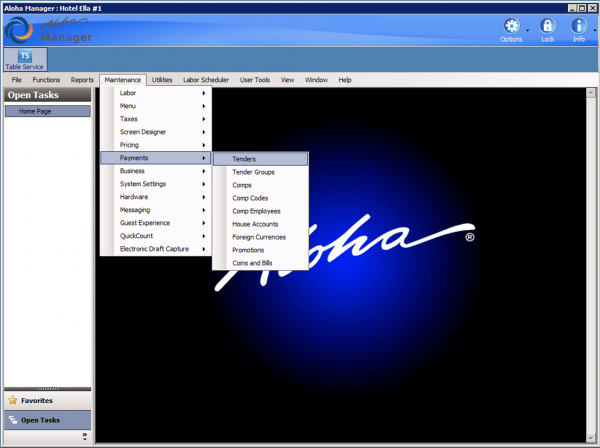Click the sidebar splitter grip above Favorites

tap(48, 389)
